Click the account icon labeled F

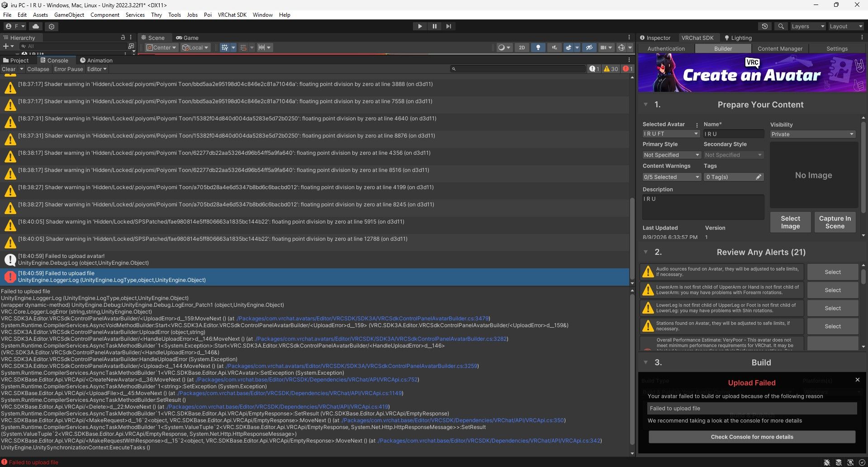point(14,26)
